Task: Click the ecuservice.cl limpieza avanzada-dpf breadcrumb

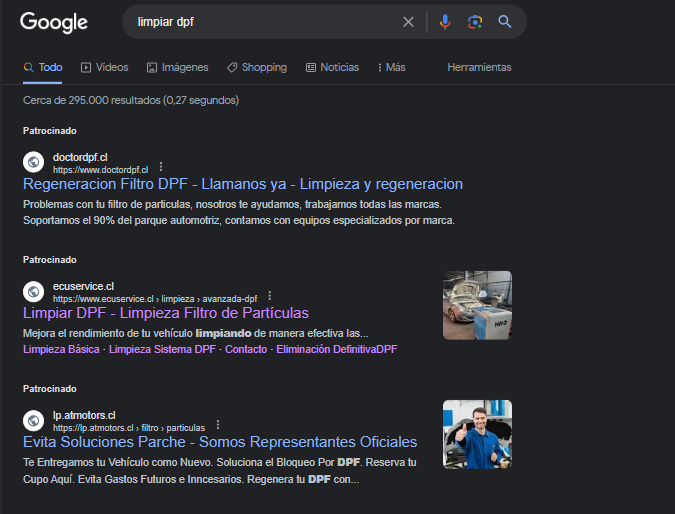Action: (x=155, y=299)
